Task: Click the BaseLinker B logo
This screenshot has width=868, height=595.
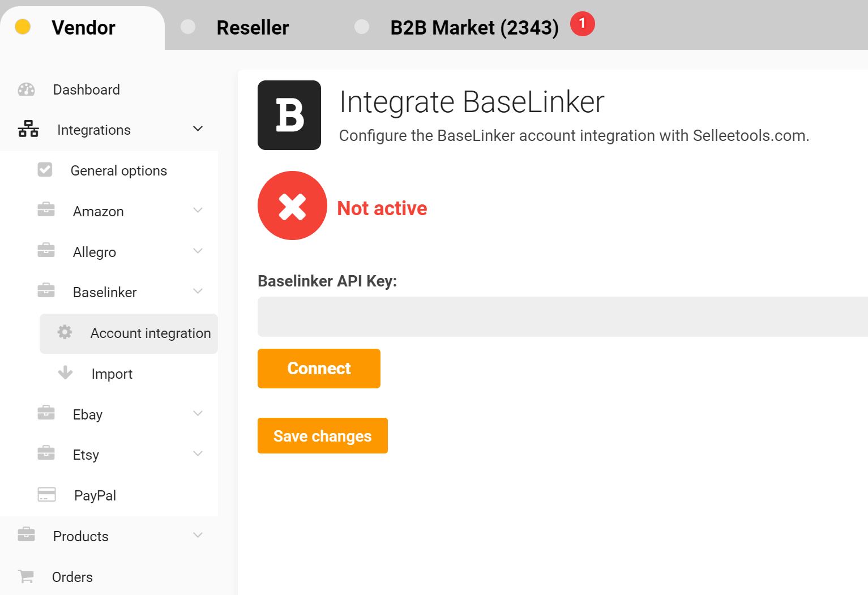Action: pyautogui.click(x=289, y=115)
